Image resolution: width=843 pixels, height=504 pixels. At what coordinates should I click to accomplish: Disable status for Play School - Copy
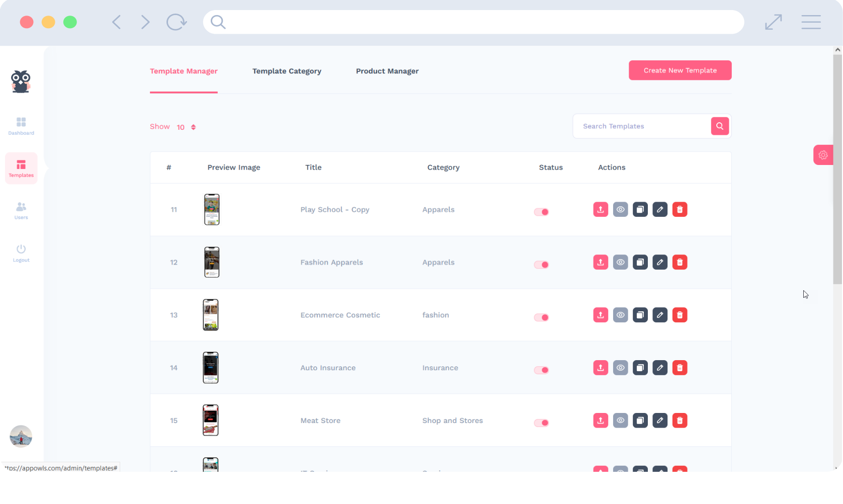pyautogui.click(x=541, y=212)
